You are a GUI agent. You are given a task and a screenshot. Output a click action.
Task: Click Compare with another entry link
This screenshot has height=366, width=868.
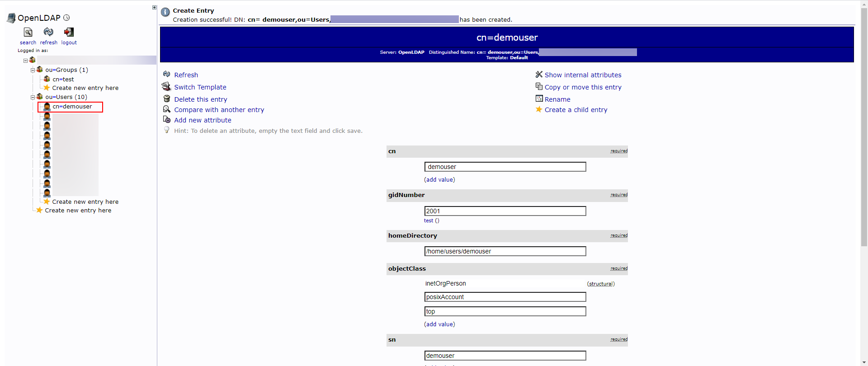(219, 110)
